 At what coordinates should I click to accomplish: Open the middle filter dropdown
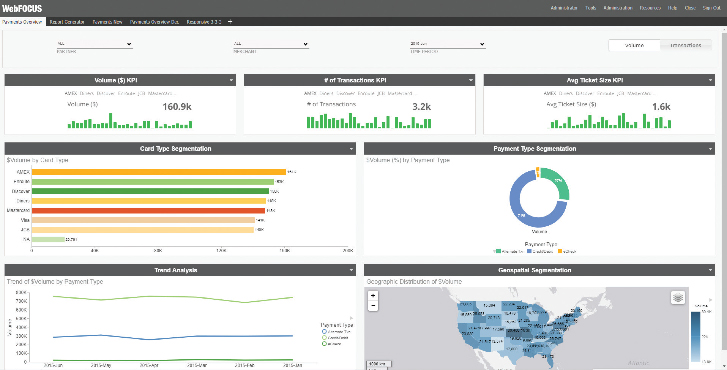[271, 44]
